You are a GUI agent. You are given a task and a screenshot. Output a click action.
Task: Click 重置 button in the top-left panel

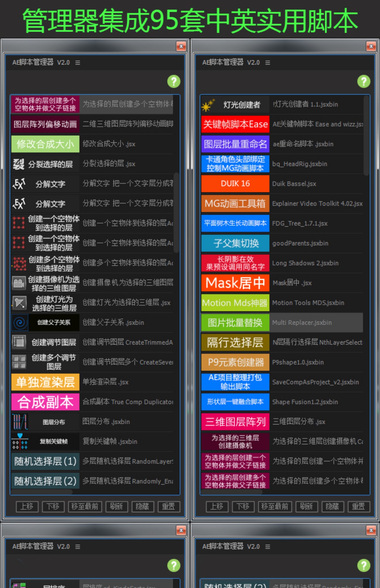click(x=169, y=507)
